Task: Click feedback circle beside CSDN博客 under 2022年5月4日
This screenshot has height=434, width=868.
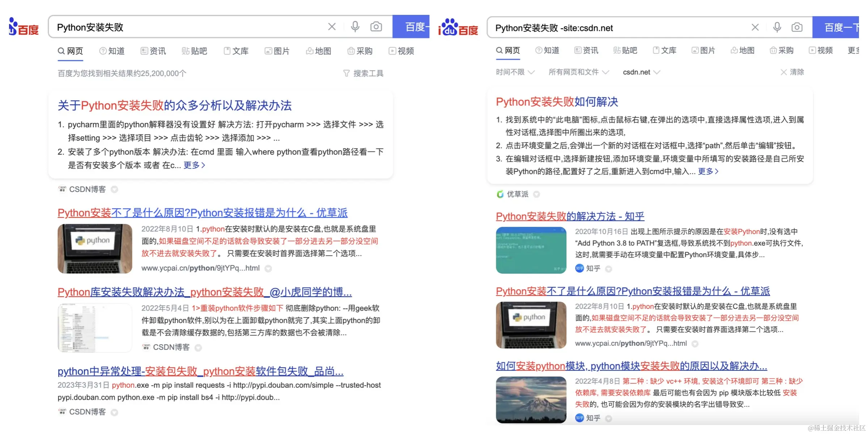Action: tap(198, 348)
